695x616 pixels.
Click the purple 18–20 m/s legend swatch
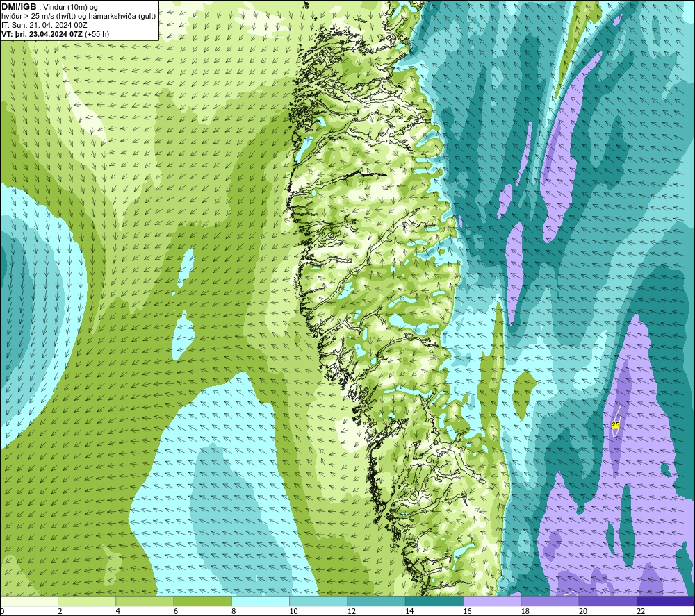point(550,601)
